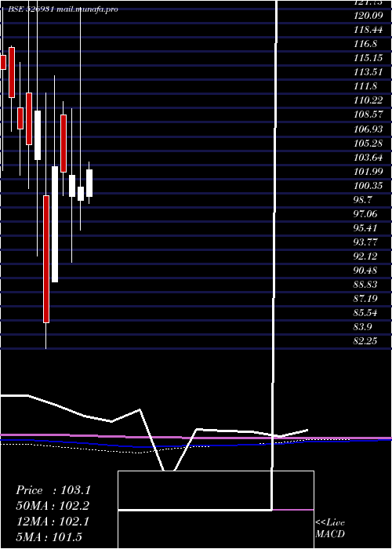Click the 108.57 price axis label
Screen dimensions: 392x549
[x=368, y=115]
